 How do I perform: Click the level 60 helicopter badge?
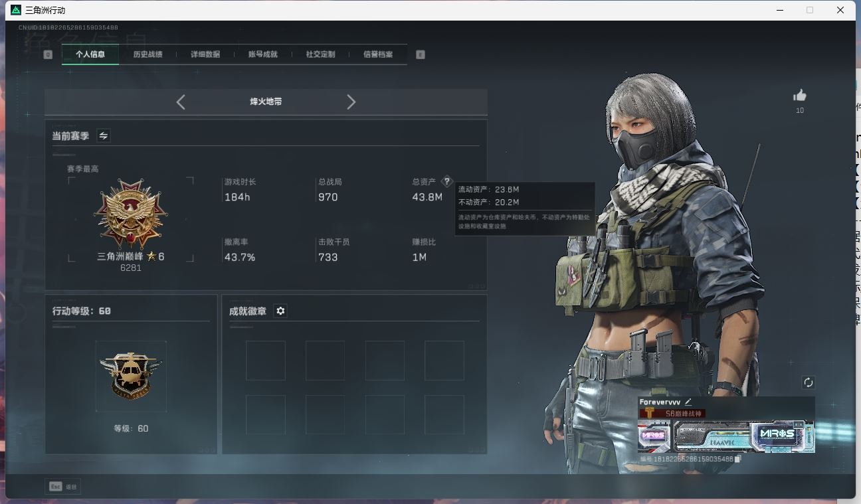coord(131,375)
